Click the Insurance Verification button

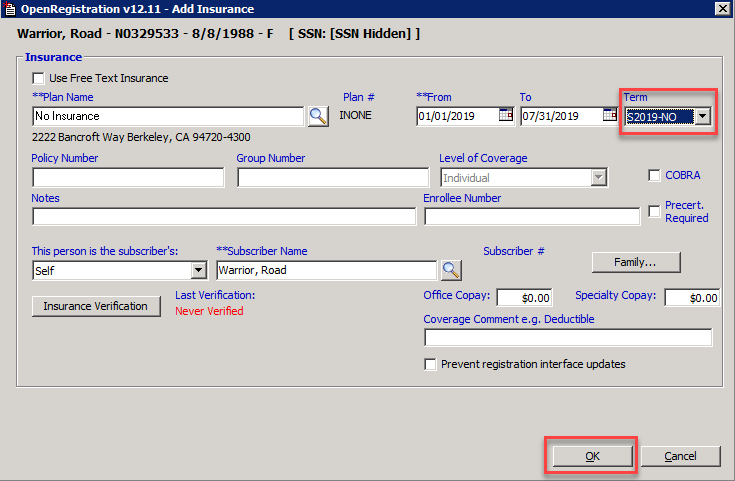[96, 306]
